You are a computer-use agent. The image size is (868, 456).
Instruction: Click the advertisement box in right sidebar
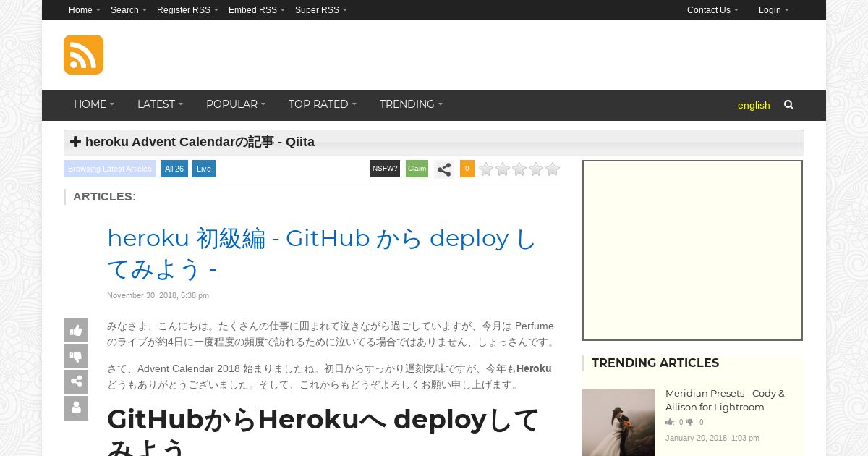(693, 250)
